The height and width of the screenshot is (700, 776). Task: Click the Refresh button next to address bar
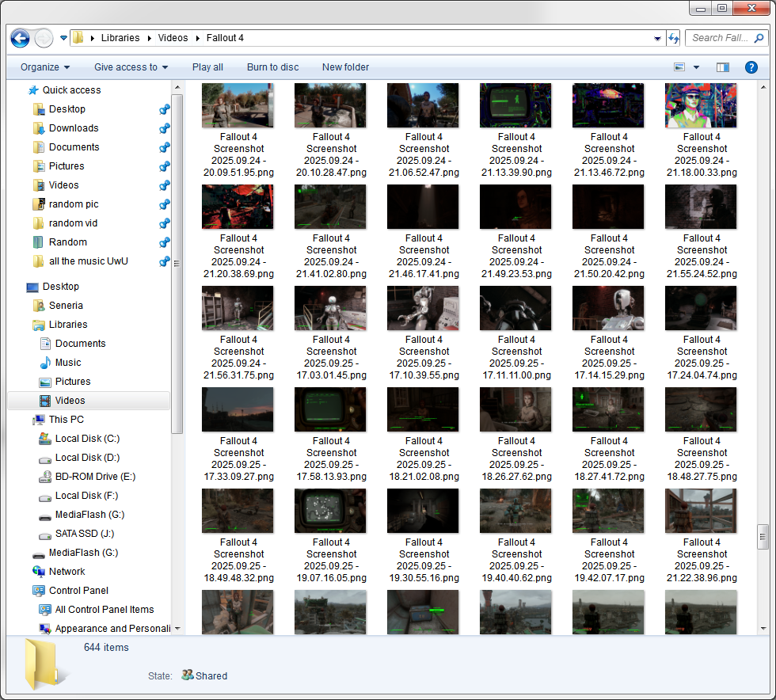674,38
